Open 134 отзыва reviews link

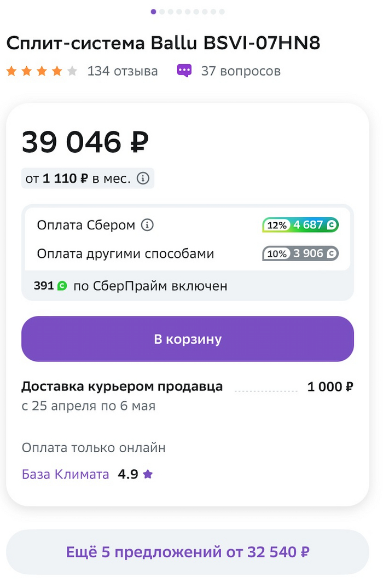point(123,71)
